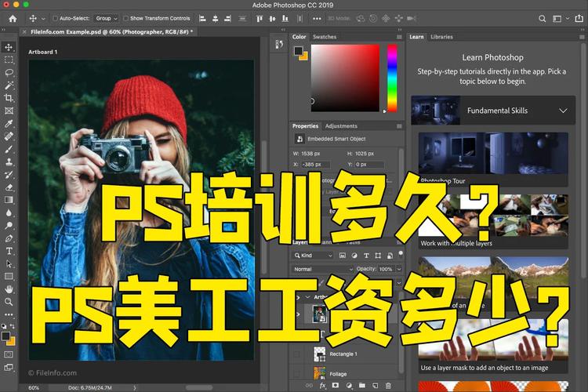Select the Rectangle shape tool
The image size is (588, 392).
coord(9,277)
